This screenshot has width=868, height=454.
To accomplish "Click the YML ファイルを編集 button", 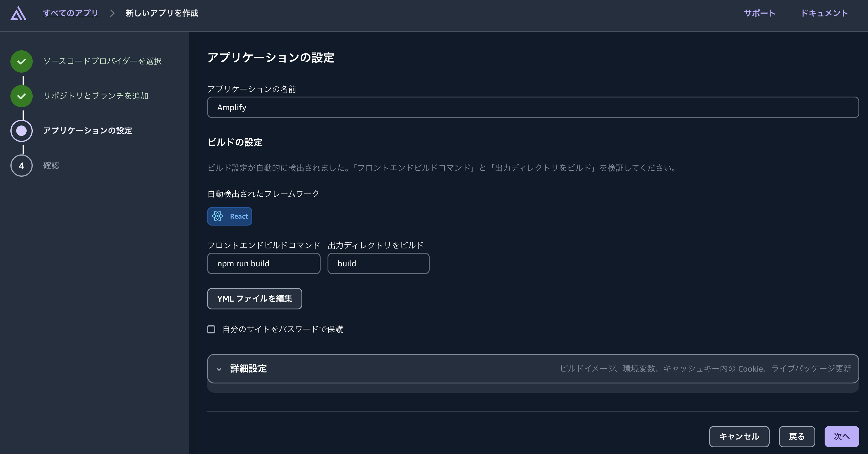I will pyautogui.click(x=254, y=299).
